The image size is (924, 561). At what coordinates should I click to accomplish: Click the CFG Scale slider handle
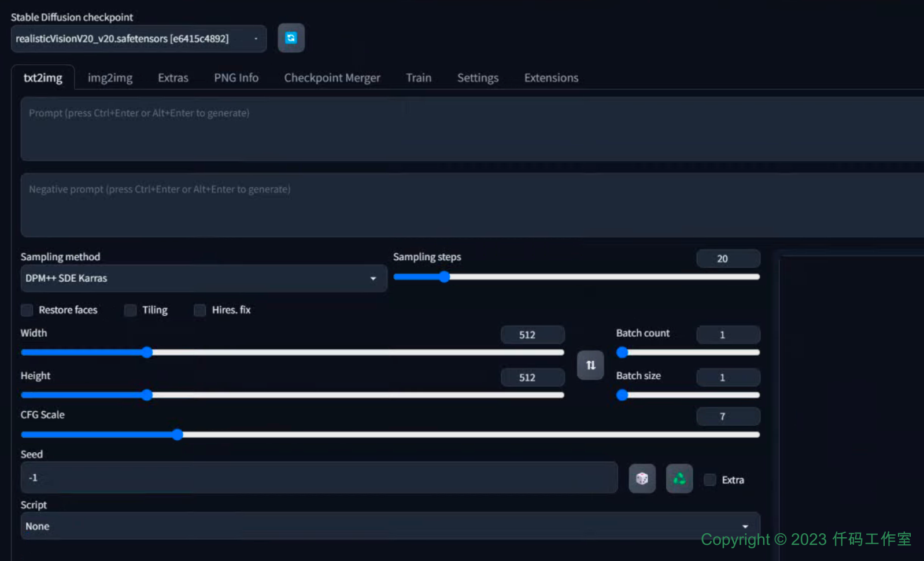pos(178,434)
